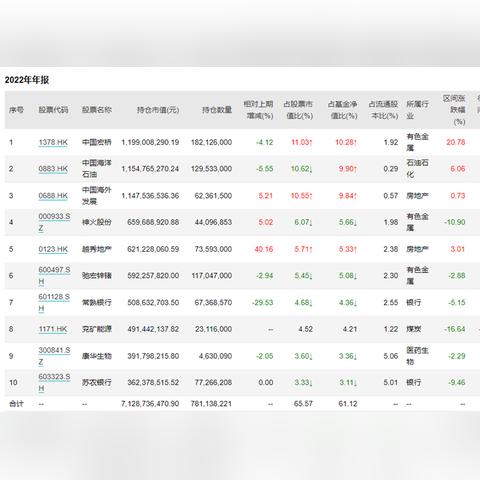Select the value 592,257,820.00

(x=153, y=276)
